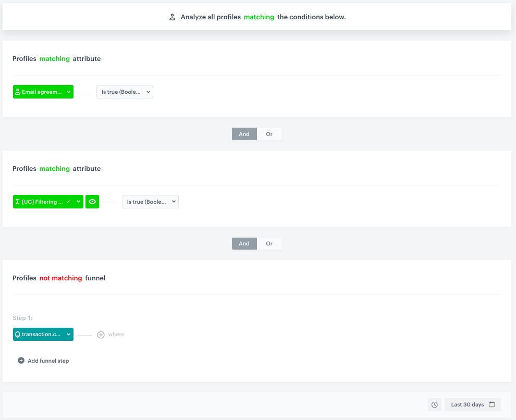Click the Sigma aggregate icon on [UC] Filtering chip
516x420 pixels.
click(17, 202)
